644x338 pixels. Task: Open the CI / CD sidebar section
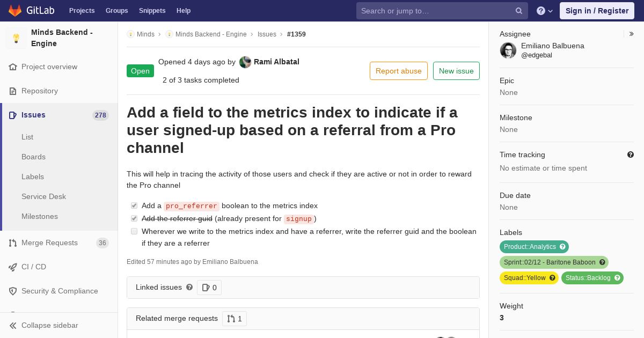(33, 267)
